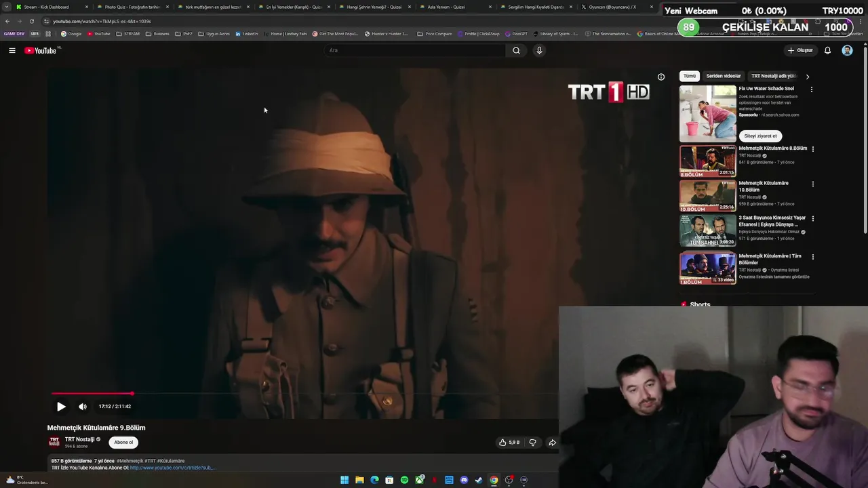Switch to the Asla Yemem - Quizei tab

tap(446, 7)
